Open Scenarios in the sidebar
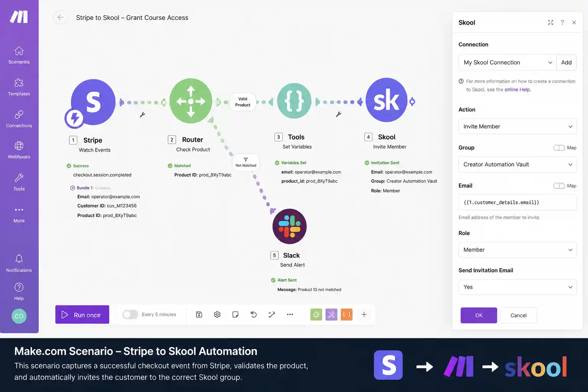 (x=19, y=55)
